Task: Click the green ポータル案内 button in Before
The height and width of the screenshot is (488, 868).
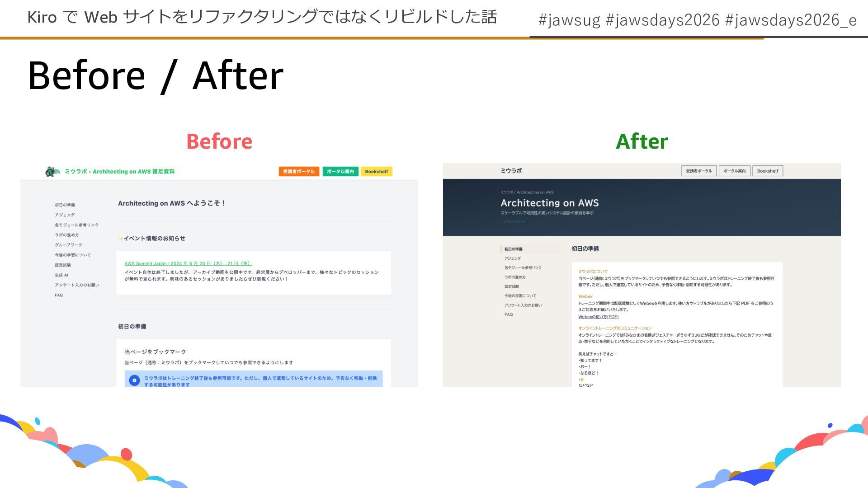Action: [x=340, y=172]
